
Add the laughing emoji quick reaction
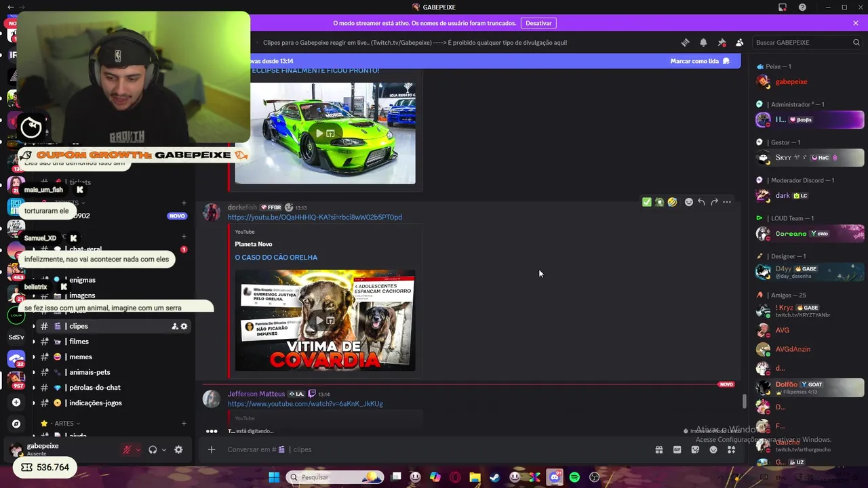pyautogui.click(x=672, y=202)
